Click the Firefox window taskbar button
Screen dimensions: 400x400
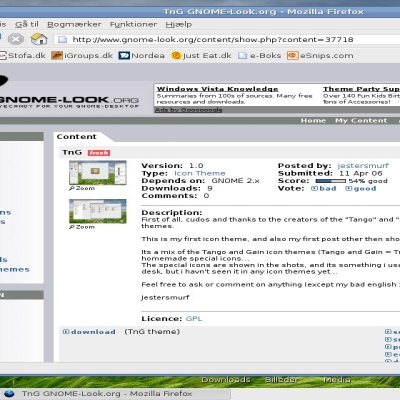[x=115, y=394]
